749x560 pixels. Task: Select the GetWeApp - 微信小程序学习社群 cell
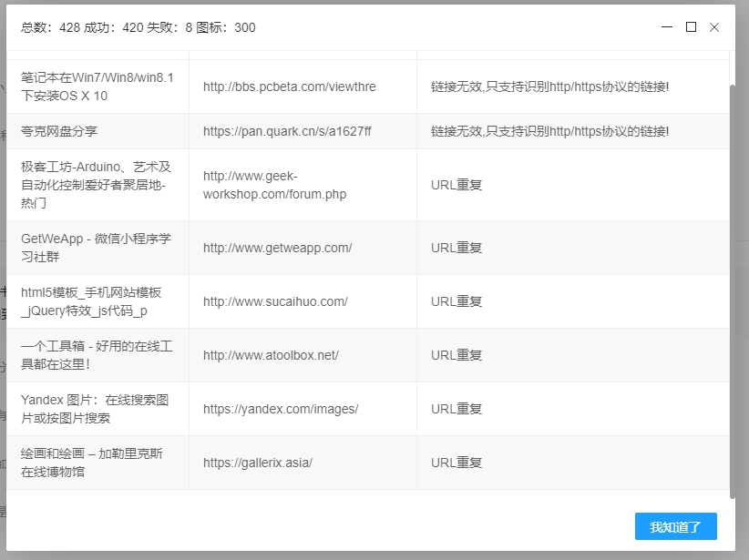point(97,248)
